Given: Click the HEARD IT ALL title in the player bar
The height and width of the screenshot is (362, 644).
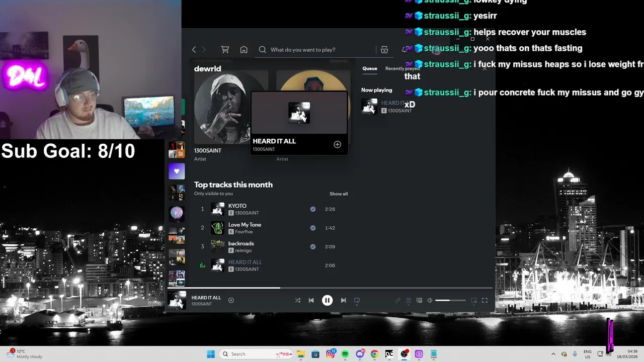Looking at the screenshot, I should pyautogui.click(x=206, y=298).
